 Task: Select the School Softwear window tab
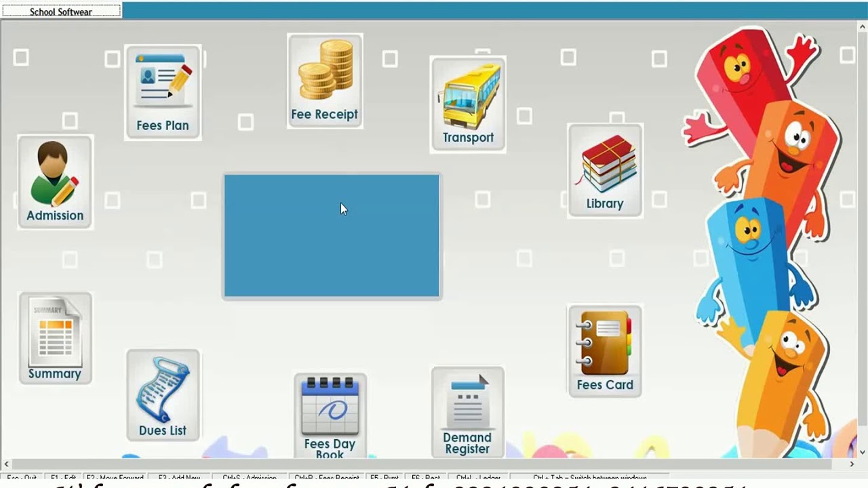click(x=61, y=11)
